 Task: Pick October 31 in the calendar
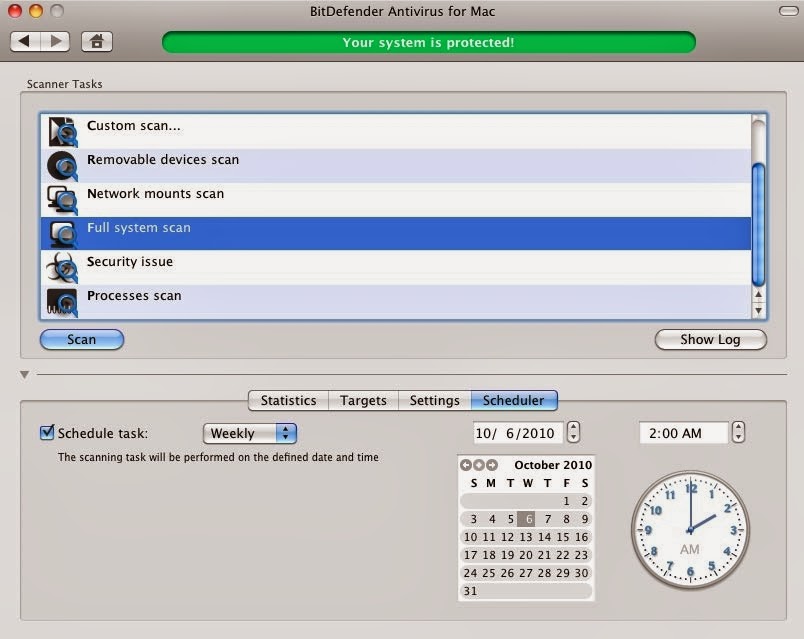point(470,591)
